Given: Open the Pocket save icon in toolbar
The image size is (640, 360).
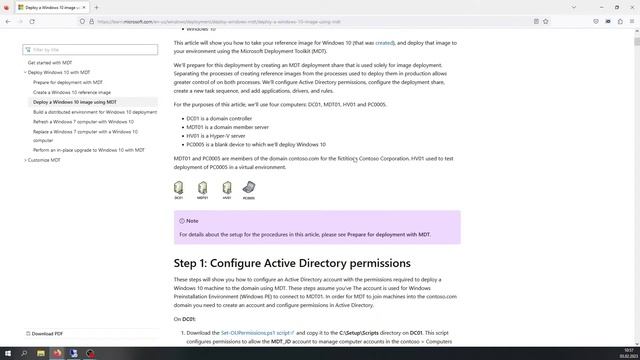Looking at the screenshot, I should tap(596, 22).
